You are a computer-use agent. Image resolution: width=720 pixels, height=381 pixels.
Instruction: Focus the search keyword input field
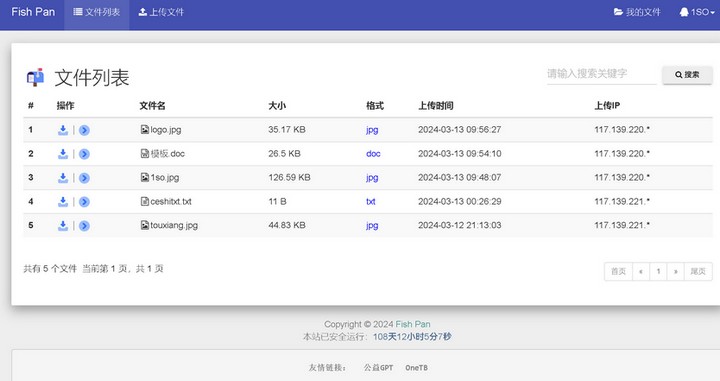(601, 74)
